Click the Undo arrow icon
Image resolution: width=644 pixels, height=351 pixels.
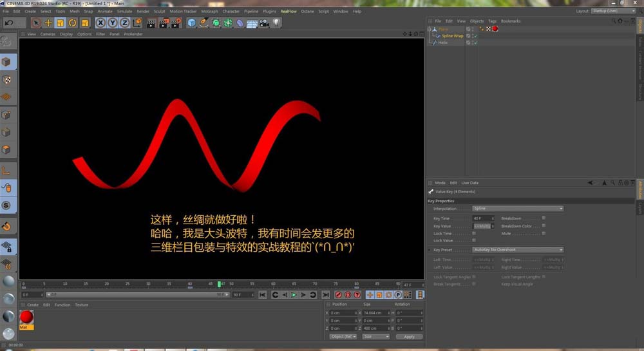[x=8, y=23]
